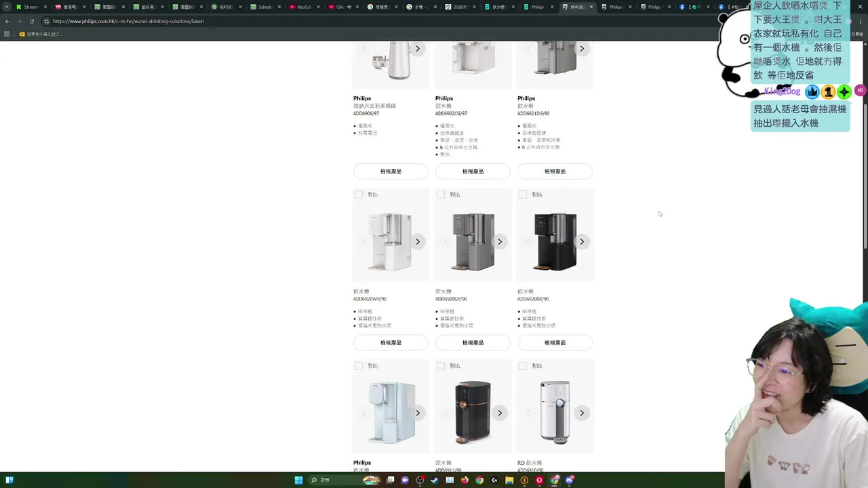The image size is (868, 488).
Task: Show next image of ADD6906/97 faucet filter
Action: (x=418, y=49)
